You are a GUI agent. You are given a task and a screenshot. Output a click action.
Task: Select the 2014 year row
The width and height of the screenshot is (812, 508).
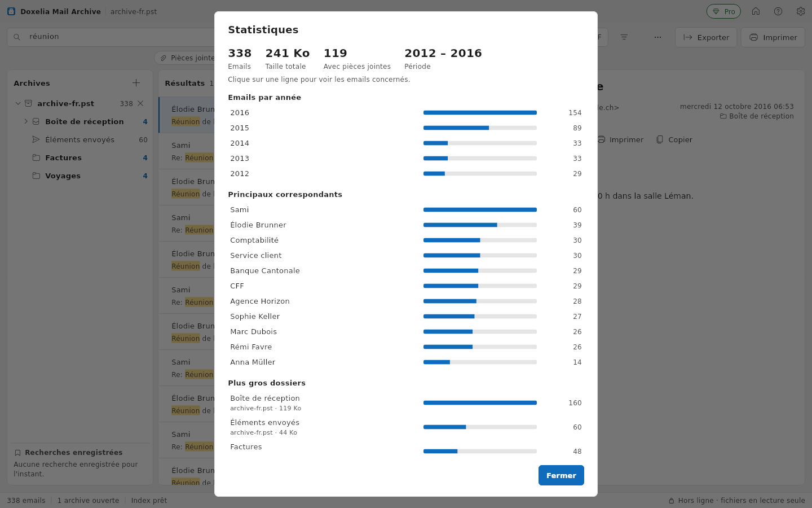(x=406, y=143)
